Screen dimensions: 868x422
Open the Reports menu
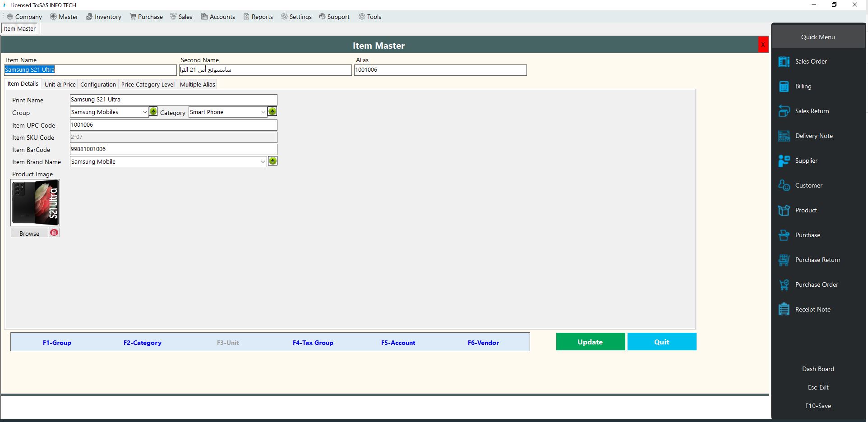click(258, 17)
